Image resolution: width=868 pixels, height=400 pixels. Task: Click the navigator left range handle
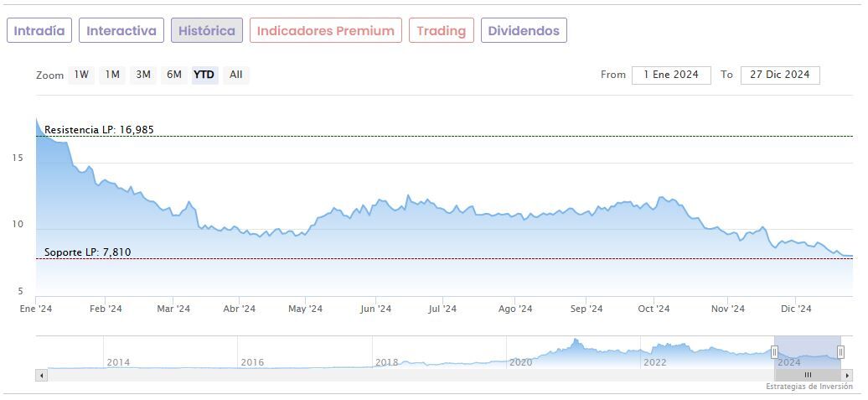pyautogui.click(x=774, y=352)
